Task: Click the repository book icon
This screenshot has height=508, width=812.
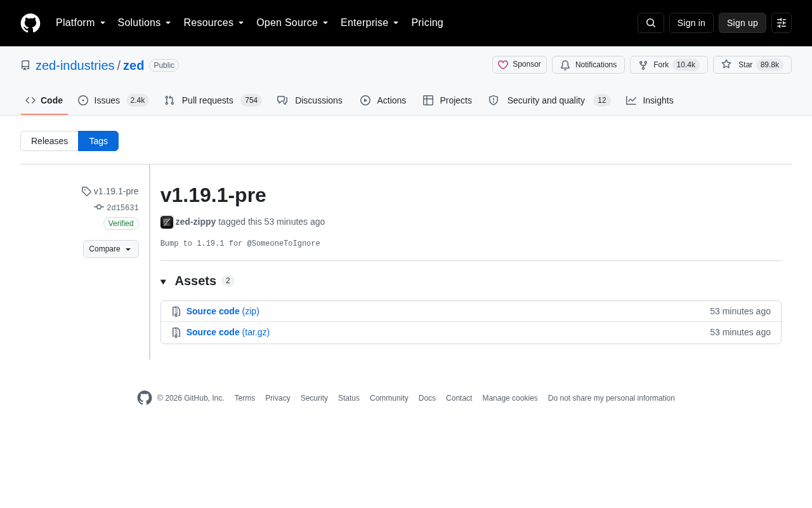Action: [x=25, y=65]
